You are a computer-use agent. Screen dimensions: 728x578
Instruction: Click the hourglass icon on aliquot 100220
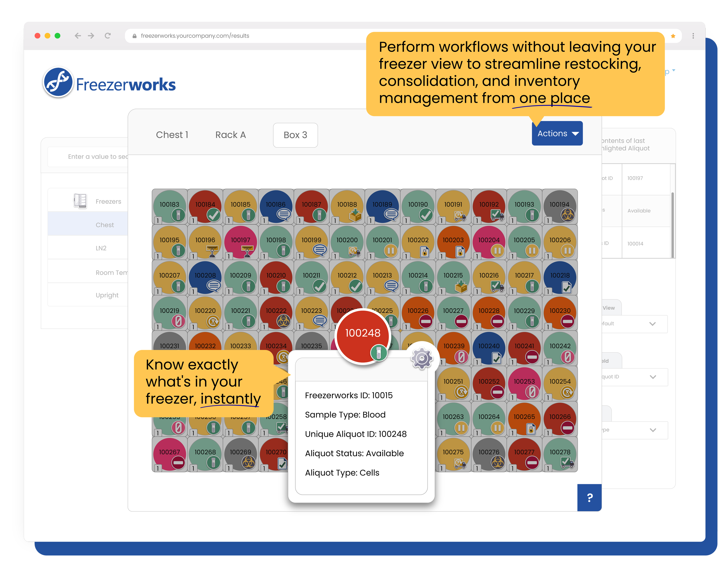click(213, 322)
